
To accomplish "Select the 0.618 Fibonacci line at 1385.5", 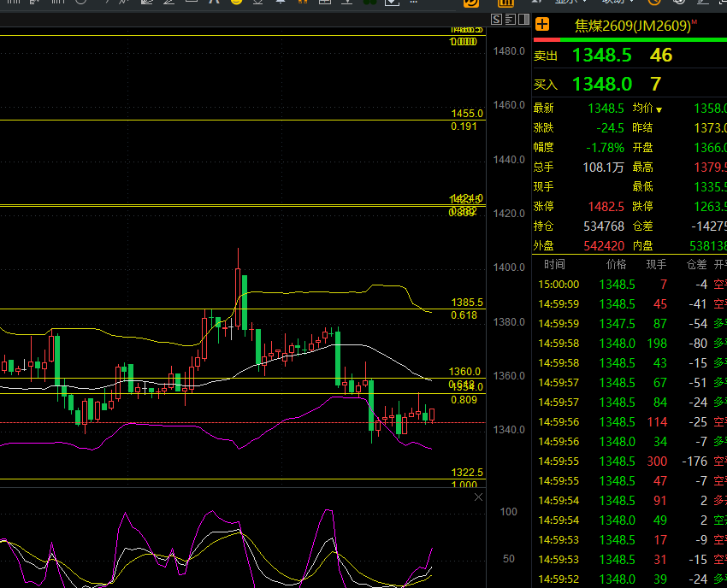I will tap(243, 309).
